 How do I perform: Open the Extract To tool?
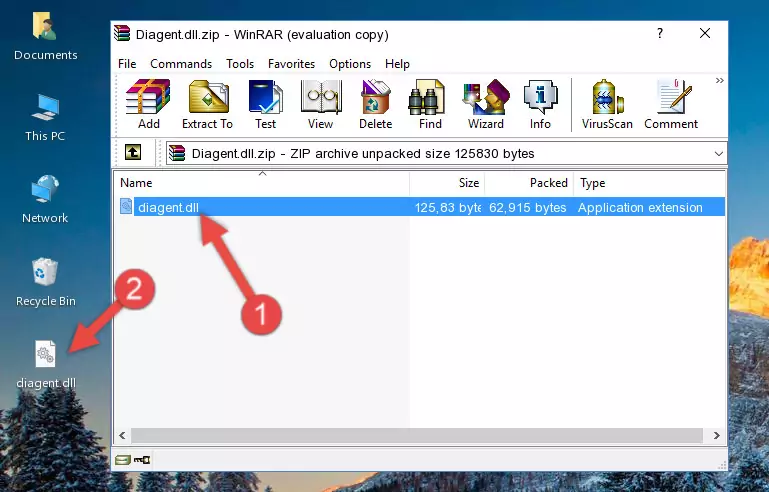tap(207, 104)
